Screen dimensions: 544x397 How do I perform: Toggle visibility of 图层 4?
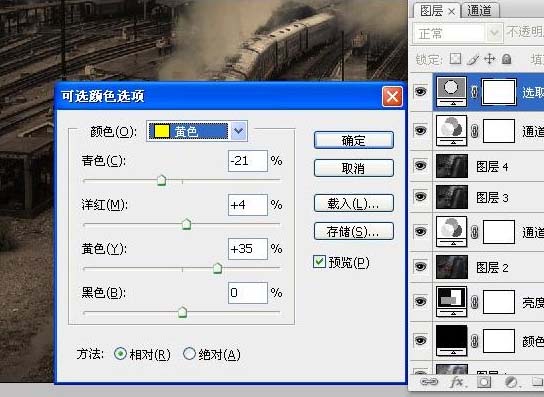click(x=420, y=166)
